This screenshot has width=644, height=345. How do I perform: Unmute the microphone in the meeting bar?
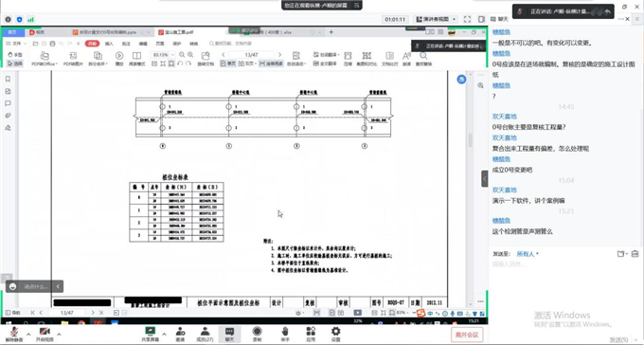coord(13,334)
